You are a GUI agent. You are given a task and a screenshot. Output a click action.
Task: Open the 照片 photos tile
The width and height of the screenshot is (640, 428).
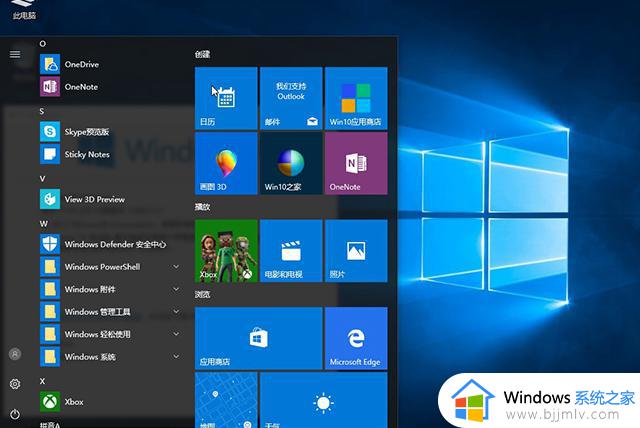pyautogui.click(x=356, y=251)
